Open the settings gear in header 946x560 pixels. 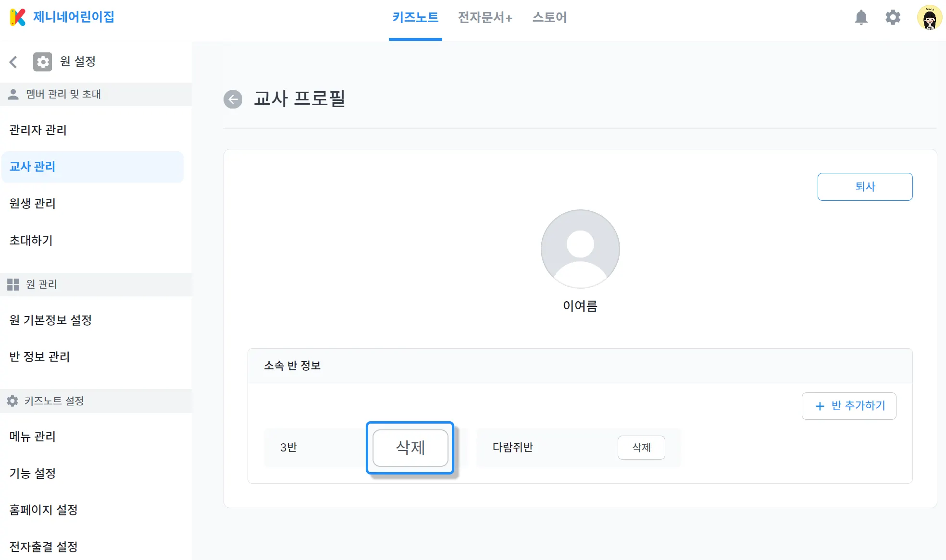pyautogui.click(x=893, y=17)
